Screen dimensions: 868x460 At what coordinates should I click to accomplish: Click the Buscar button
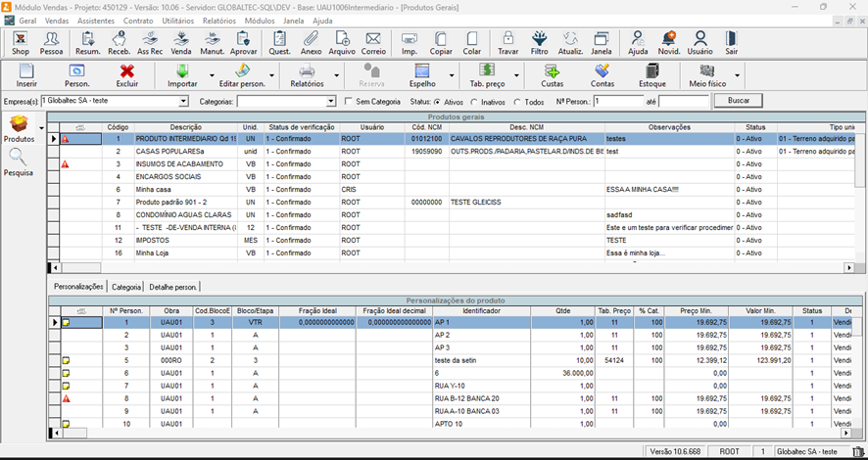(x=739, y=101)
